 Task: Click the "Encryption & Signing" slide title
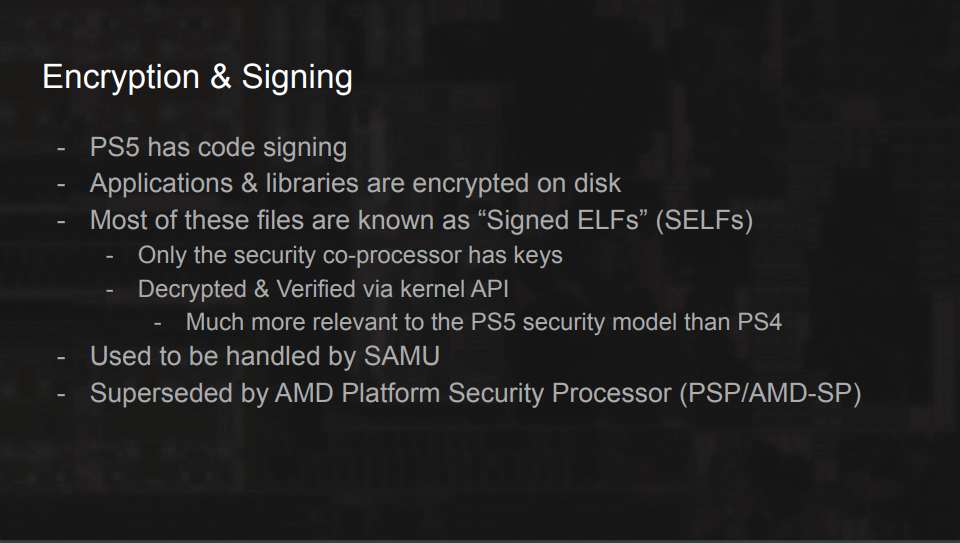pyautogui.click(x=197, y=78)
